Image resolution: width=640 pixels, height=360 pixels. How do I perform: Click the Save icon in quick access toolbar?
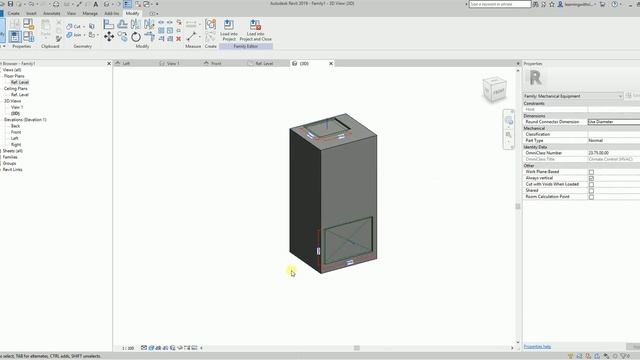click(11, 4)
